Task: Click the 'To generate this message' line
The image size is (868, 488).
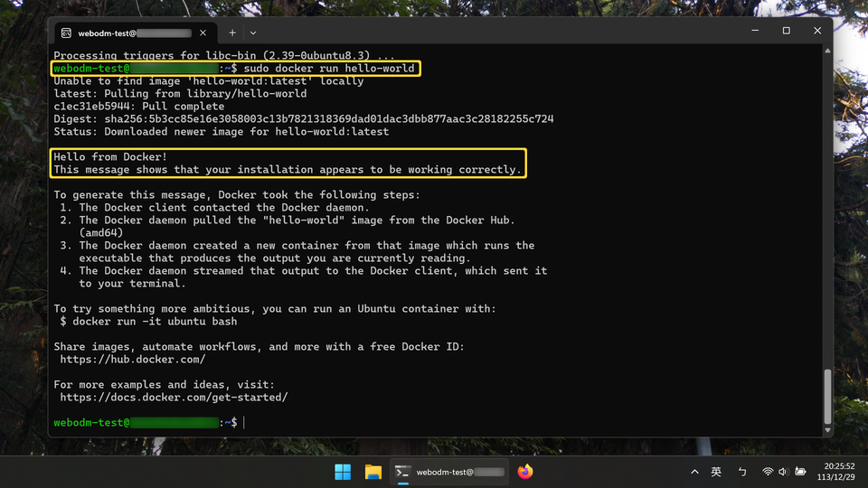Action: (x=237, y=195)
